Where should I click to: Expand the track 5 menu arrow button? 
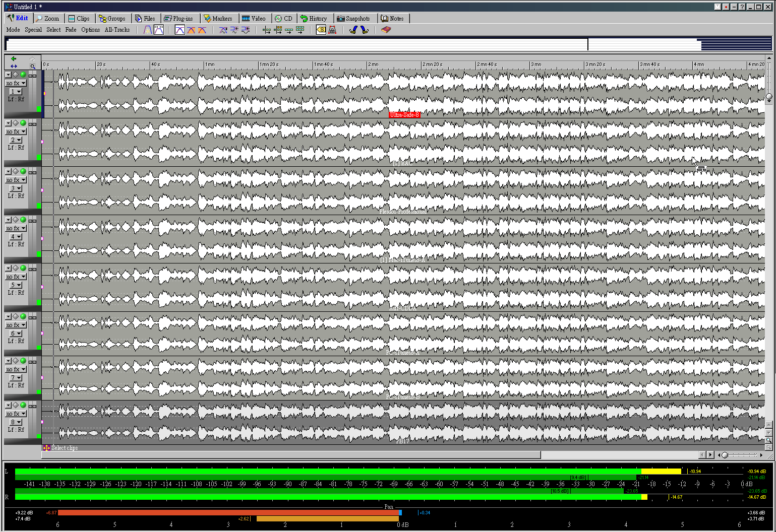8,268
